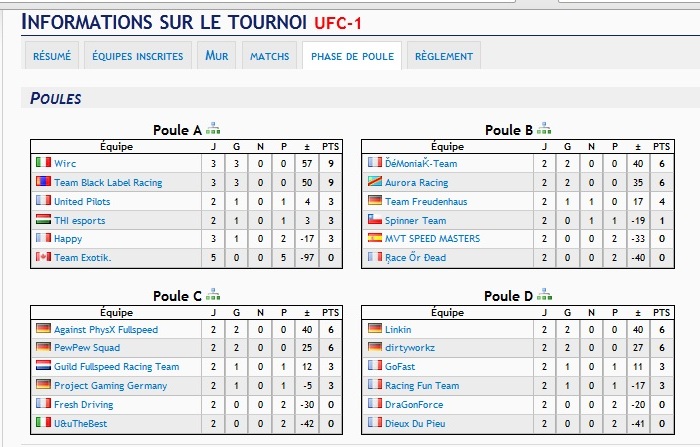The height and width of the screenshot is (447, 700).
Task: Open the Dieux Du Pieu team link
Action: 415,423
